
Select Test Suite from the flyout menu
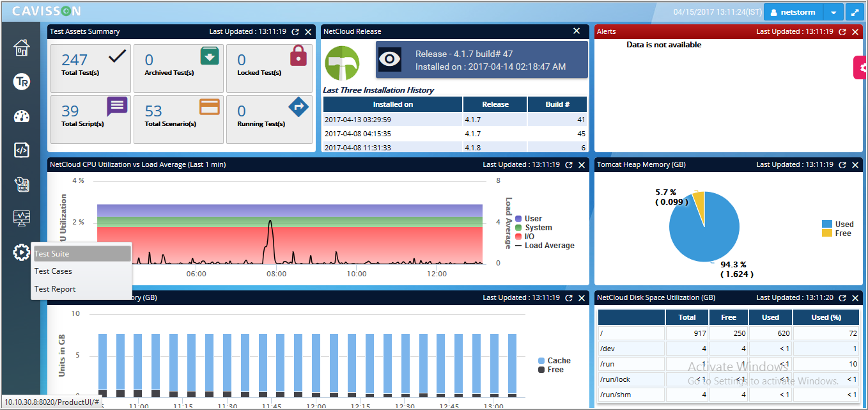click(x=82, y=254)
